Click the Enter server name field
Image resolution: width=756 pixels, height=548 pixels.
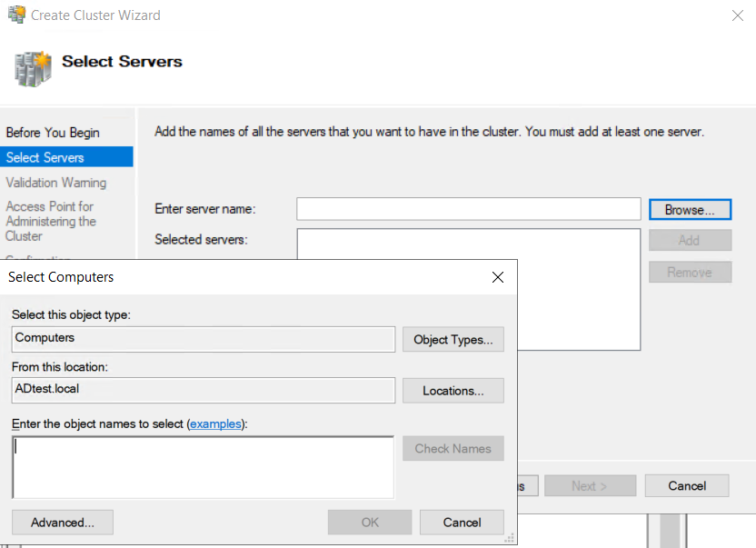coord(469,209)
